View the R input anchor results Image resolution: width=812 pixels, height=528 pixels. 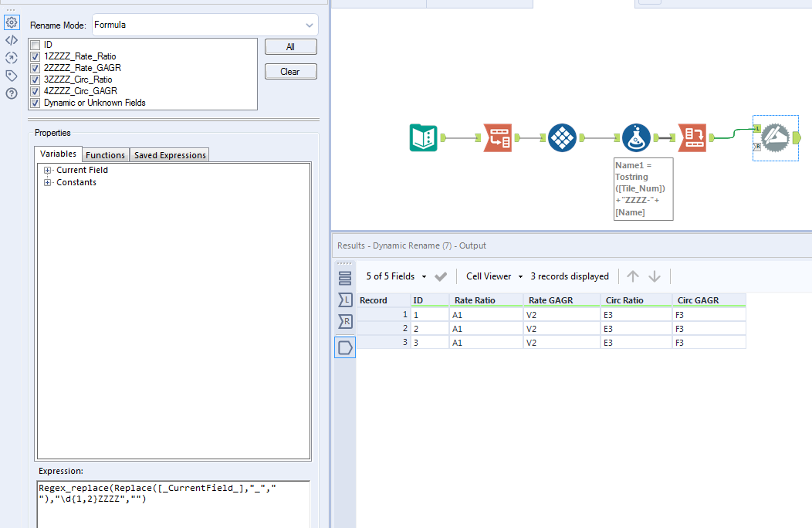(345, 322)
